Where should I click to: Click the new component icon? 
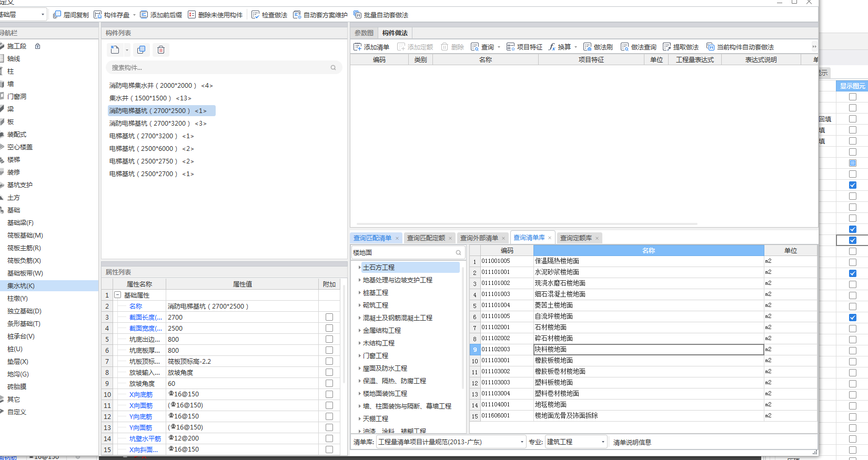click(115, 50)
